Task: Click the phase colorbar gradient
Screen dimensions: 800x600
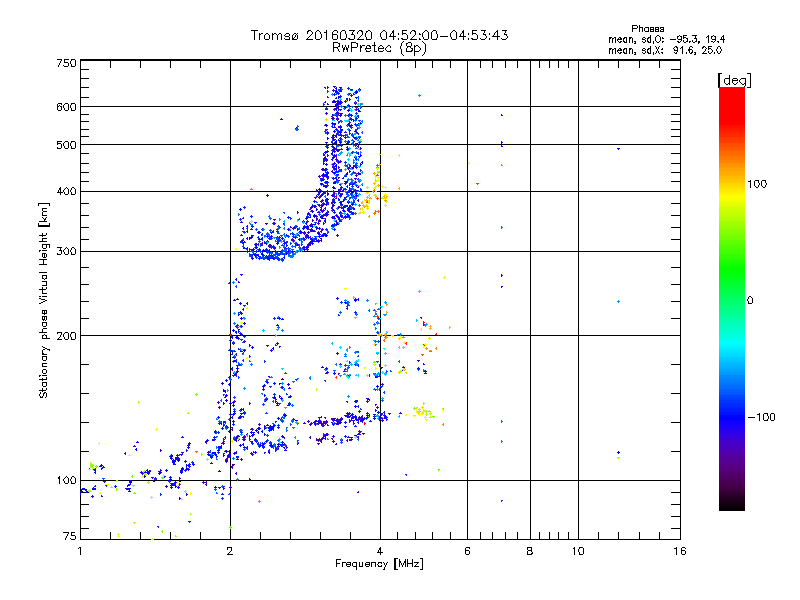Action: click(732, 298)
